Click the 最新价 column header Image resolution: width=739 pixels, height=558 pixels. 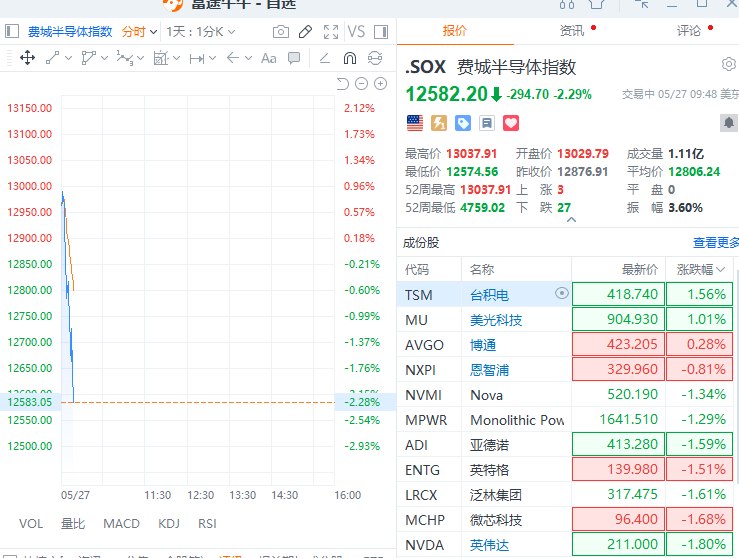(640, 270)
